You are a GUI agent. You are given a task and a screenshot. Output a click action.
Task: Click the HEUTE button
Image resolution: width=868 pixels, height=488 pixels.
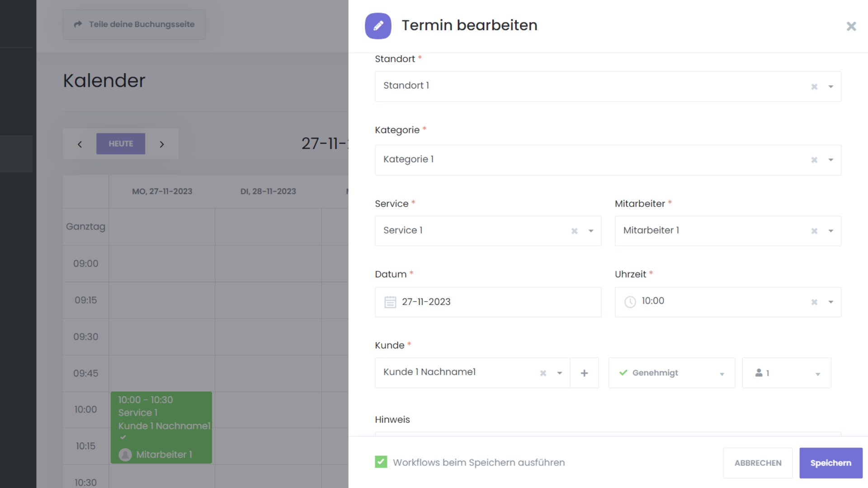point(121,144)
